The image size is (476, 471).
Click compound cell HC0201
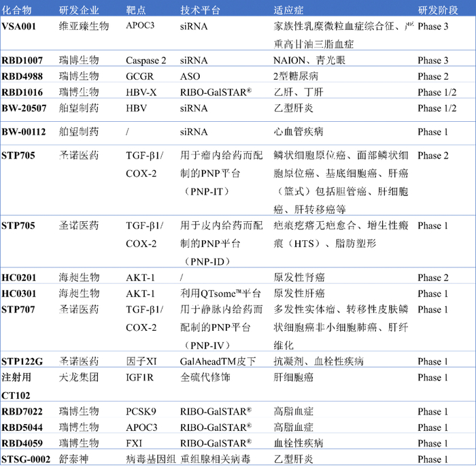coord(18,278)
